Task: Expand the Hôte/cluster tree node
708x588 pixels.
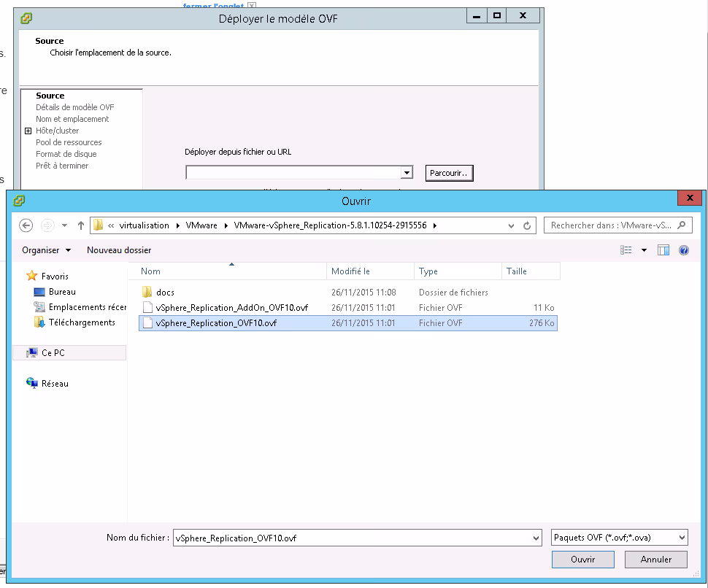Action: pyautogui.click(x=28, y=131)
